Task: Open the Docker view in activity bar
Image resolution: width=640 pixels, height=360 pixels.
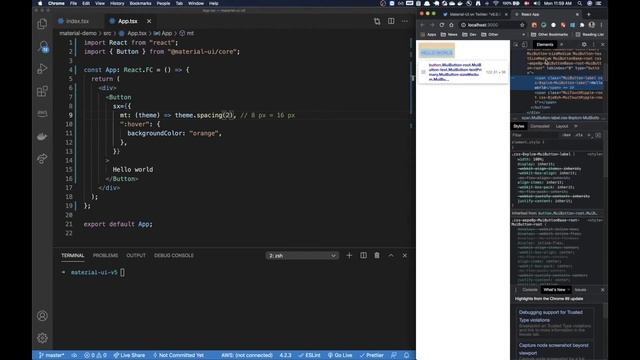Action: click(42, 136)
